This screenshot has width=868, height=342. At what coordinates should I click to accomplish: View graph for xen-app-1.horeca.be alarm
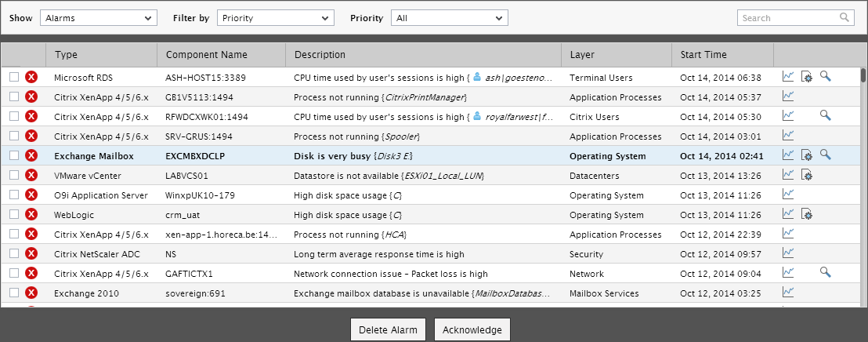pyautogui.click(x=788, y=233)
